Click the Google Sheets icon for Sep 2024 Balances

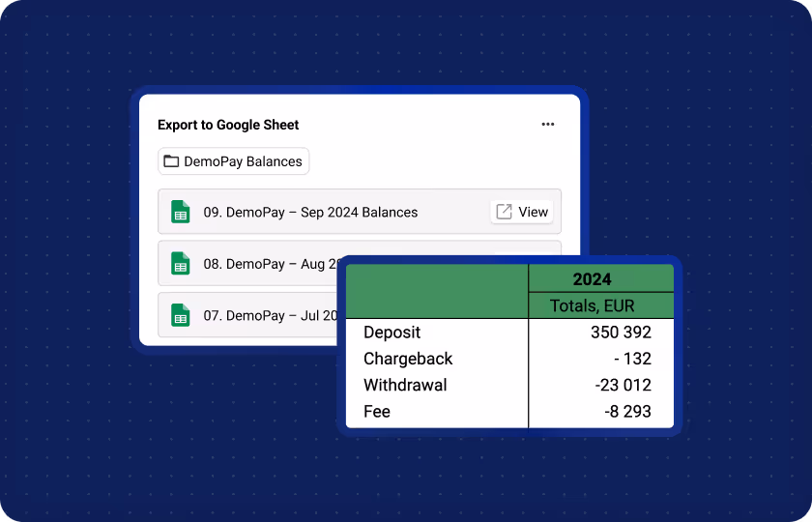180,212
